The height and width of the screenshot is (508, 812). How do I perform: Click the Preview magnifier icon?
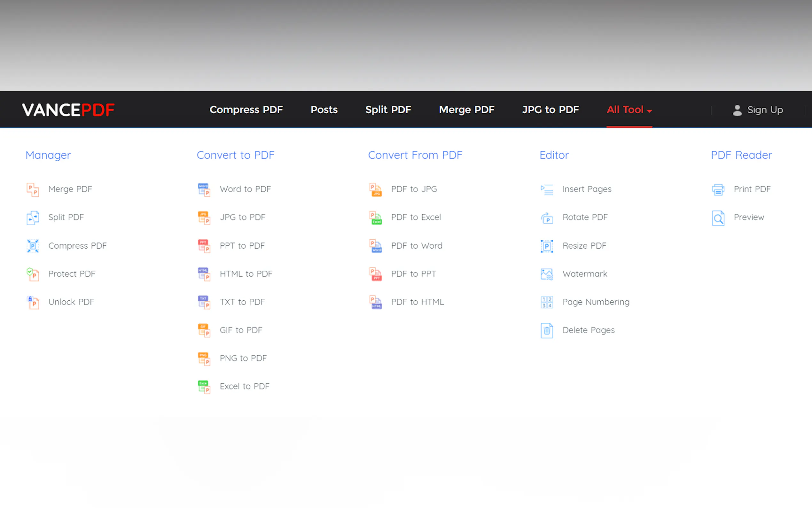coord(718,218)
